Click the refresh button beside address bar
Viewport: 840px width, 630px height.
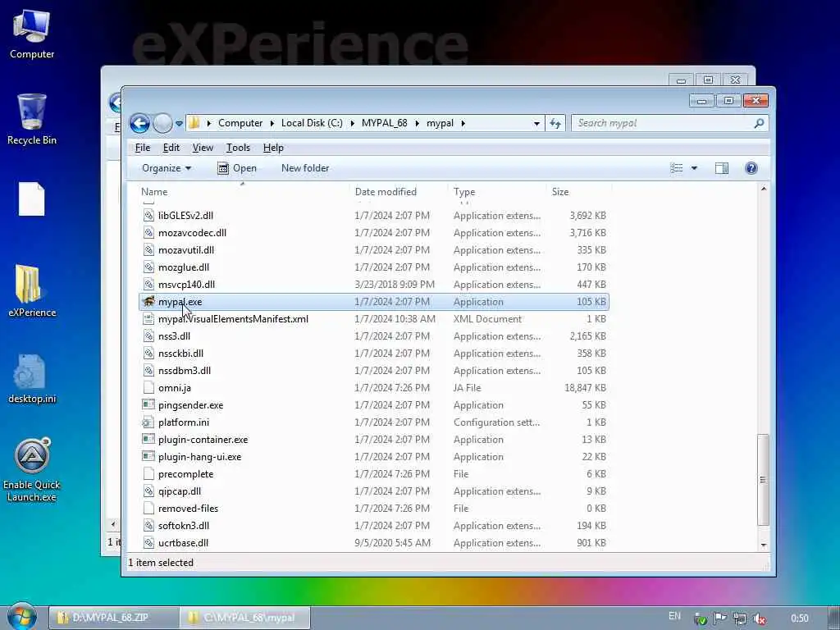point(555,123)
